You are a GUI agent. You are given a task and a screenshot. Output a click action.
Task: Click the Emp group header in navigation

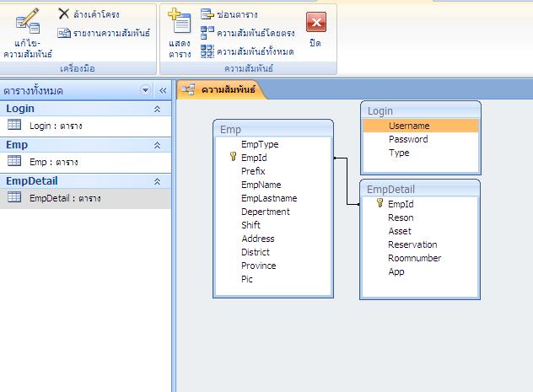86,145
